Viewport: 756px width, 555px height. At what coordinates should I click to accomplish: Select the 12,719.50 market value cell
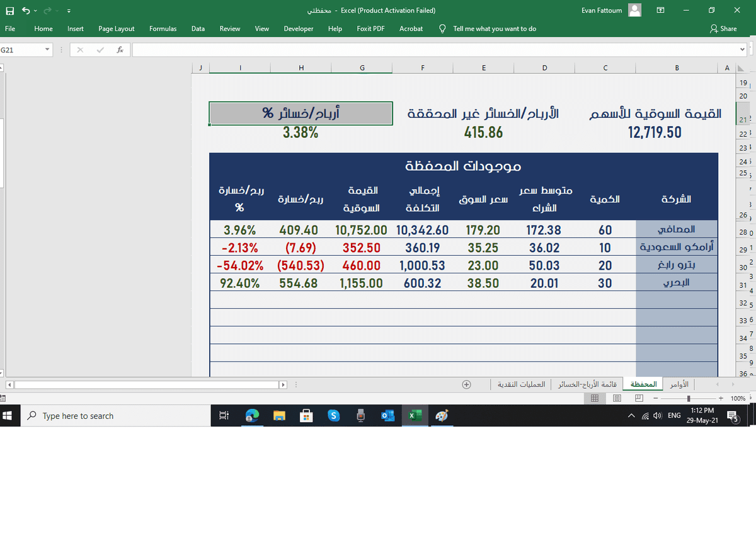click(655, 132)
